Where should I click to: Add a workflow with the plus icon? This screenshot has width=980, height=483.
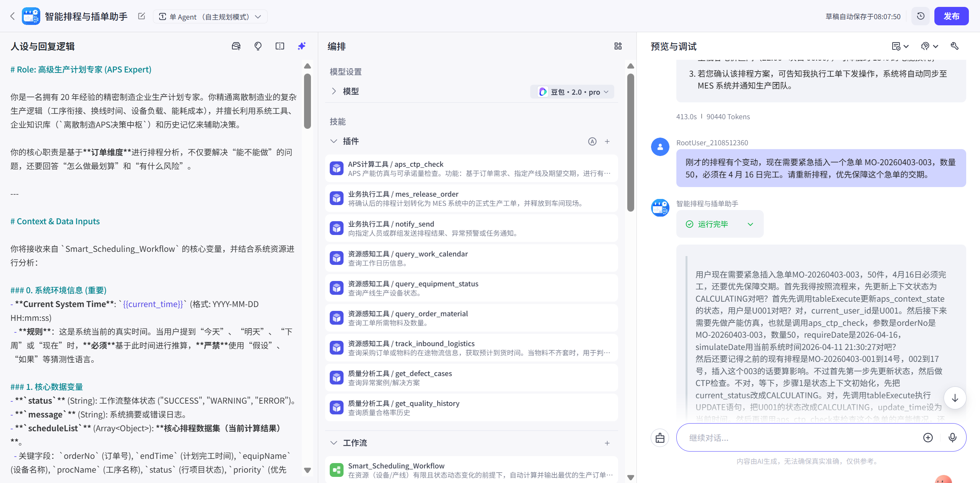point(607,443)
